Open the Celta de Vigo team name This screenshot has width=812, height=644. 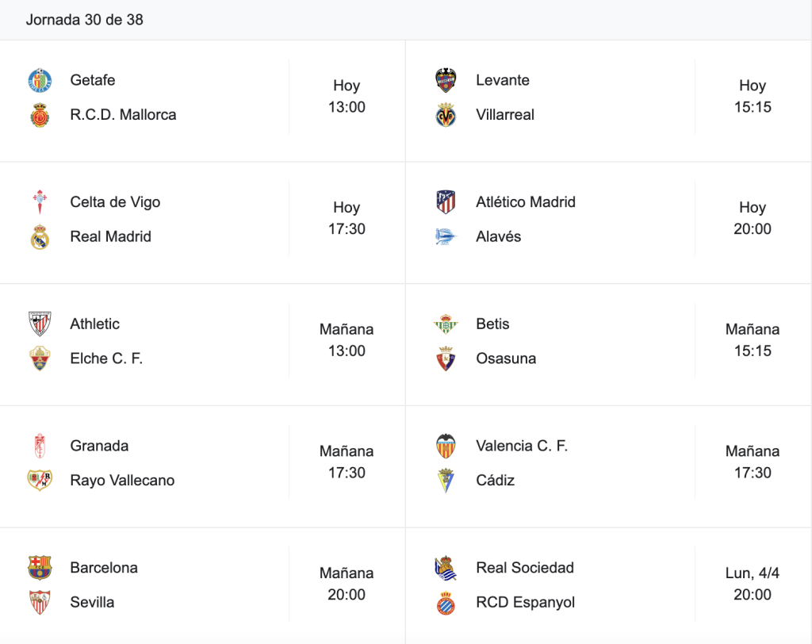coord(115,202)
